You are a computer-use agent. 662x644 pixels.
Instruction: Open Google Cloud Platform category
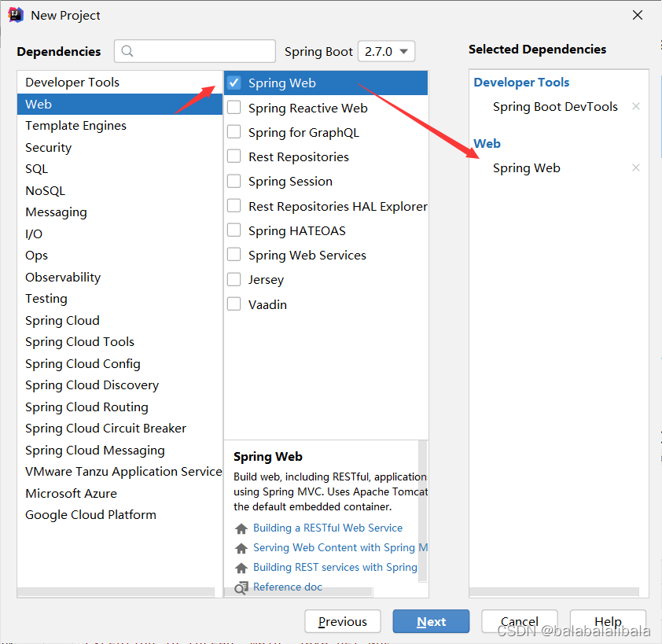click(x=120, y=515)
